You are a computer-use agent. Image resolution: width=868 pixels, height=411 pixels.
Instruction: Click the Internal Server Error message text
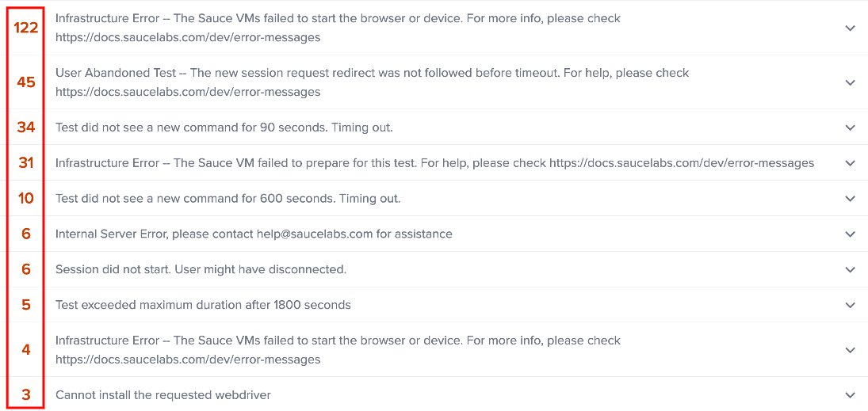click(x=254, y=234)
